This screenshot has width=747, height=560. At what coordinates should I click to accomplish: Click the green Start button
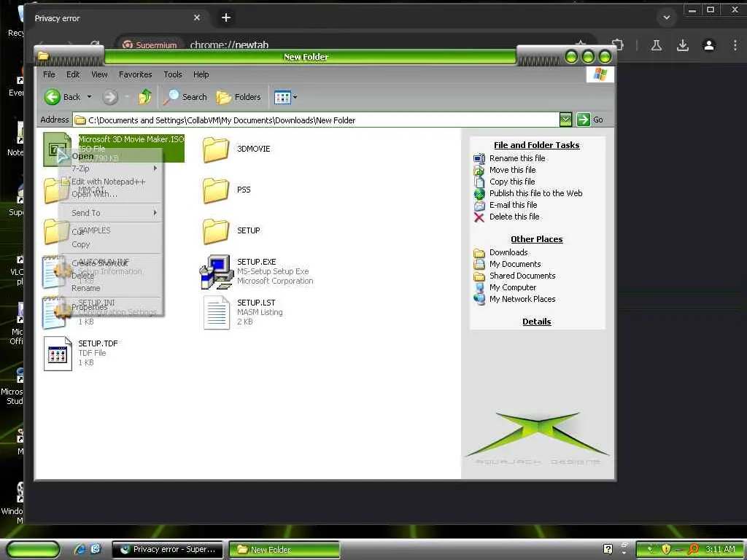click(x=33, y=550)
